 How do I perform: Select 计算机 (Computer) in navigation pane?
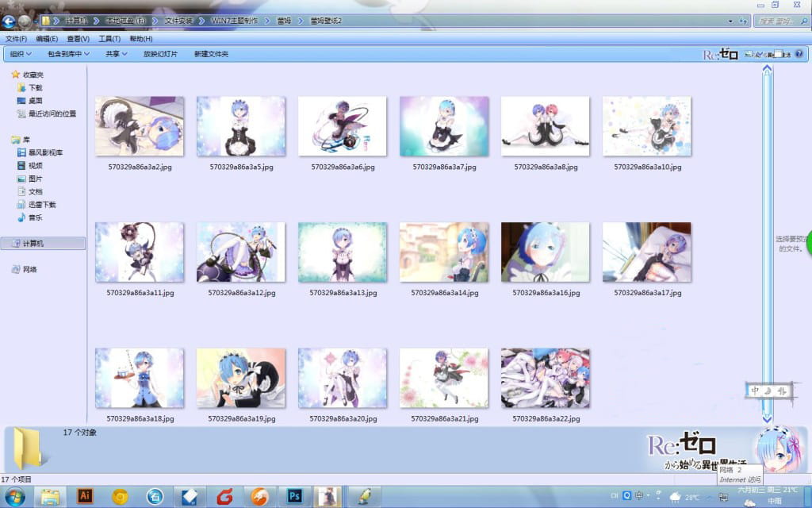[35, 243]
